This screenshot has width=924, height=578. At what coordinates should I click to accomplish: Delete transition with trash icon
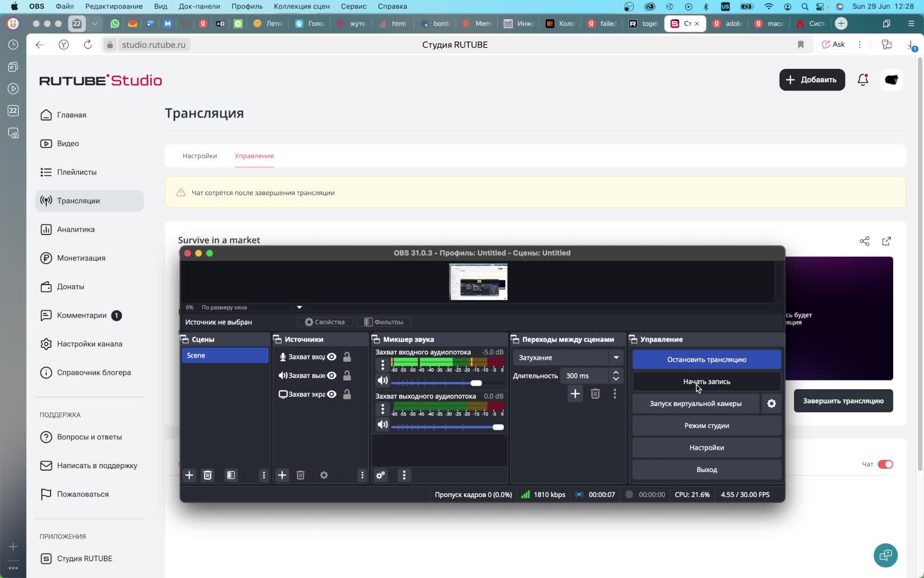click(595, 394)
